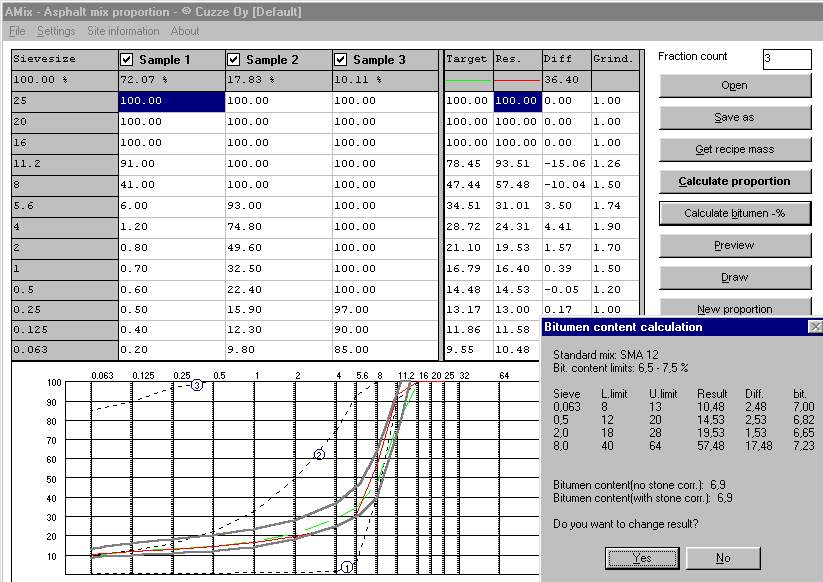Screen dimensions: 823x582
Task: Click Calculate bitumen -% button
Action: (735, 214)
